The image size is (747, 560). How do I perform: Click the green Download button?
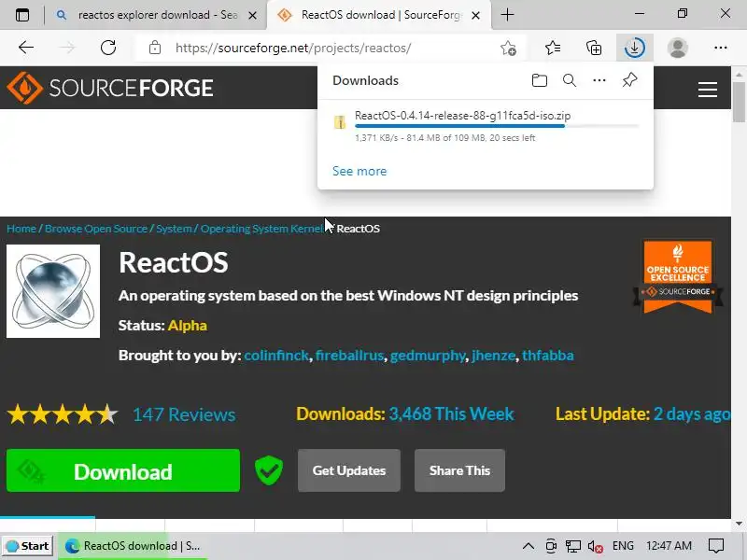click(x=123, y=470)
